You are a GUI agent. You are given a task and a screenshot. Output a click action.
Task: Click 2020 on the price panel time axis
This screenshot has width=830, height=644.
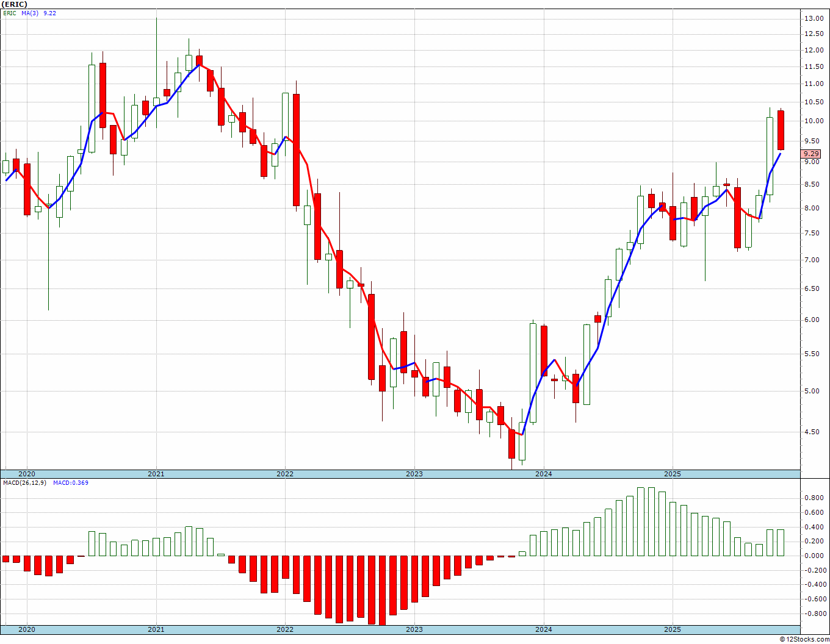[x=27, y=474]
